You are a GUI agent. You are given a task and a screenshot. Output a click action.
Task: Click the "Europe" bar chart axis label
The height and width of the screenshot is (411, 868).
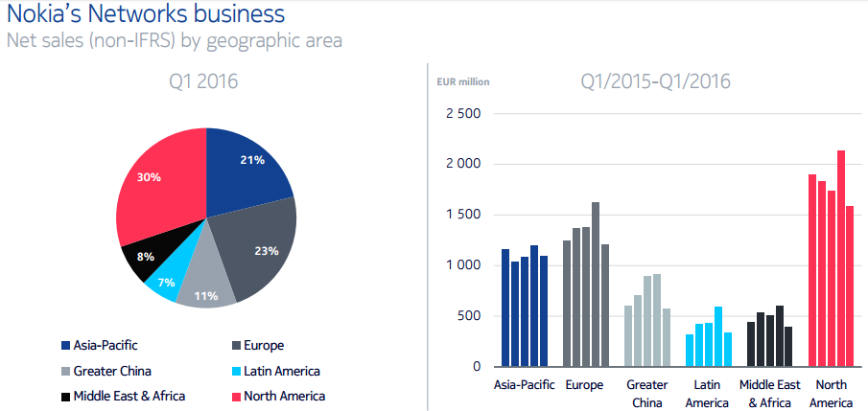(x=584, y=385)
